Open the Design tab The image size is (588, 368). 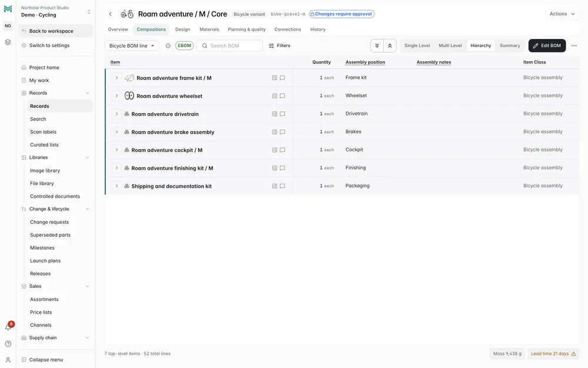(x=183, y=29)
